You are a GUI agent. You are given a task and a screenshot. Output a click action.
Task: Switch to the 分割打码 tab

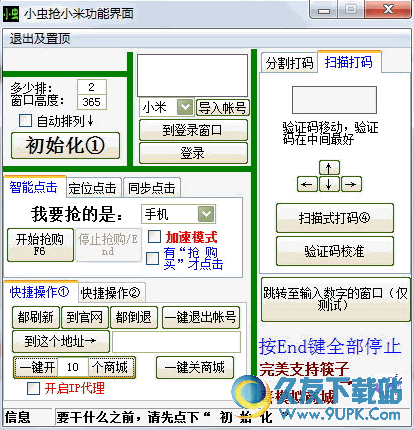click(x=289, y=63)
